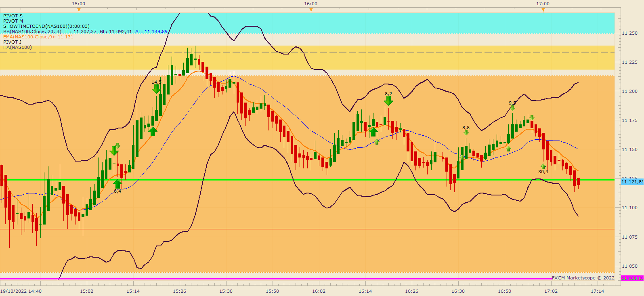This screenshot has width=644, height=296.
Task: Click 11 200 on the price axis
Action: 630,91
